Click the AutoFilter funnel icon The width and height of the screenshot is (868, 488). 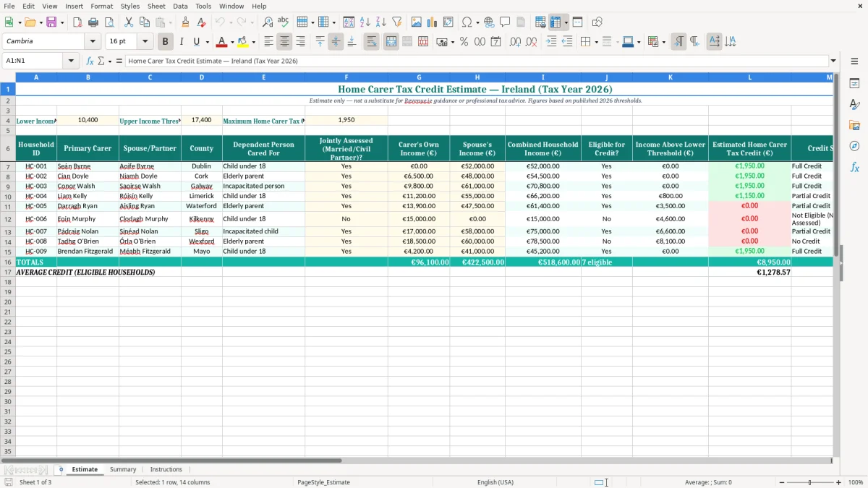tap(397, 22)
